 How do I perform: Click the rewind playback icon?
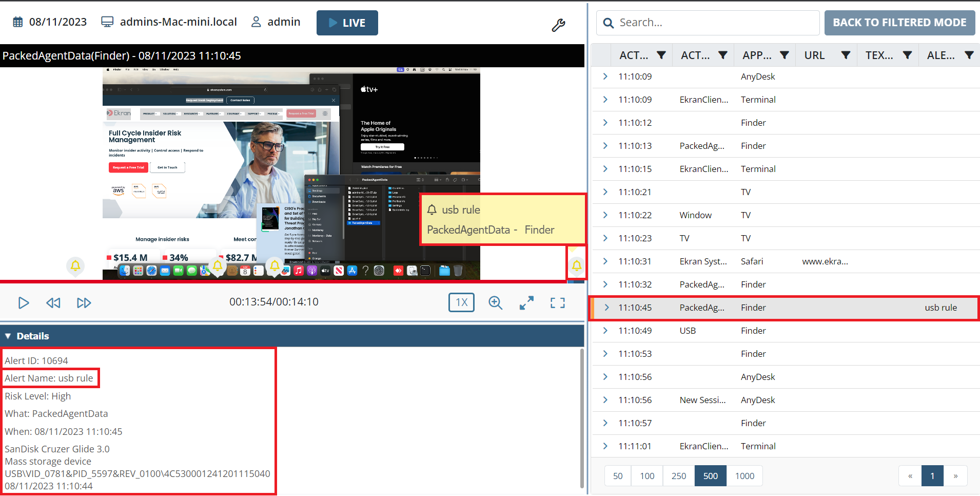point(53,303)
